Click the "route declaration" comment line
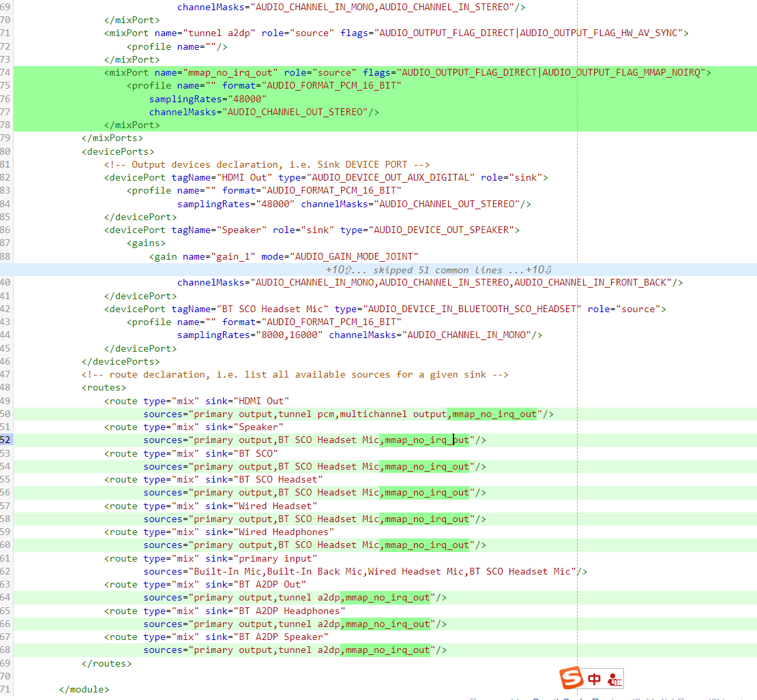 coord(295,374)
